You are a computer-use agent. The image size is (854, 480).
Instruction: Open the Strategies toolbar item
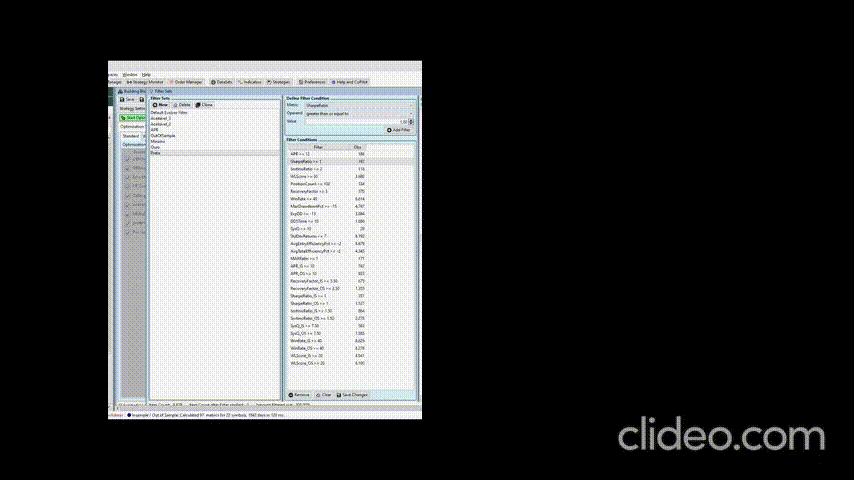(278, 82)
